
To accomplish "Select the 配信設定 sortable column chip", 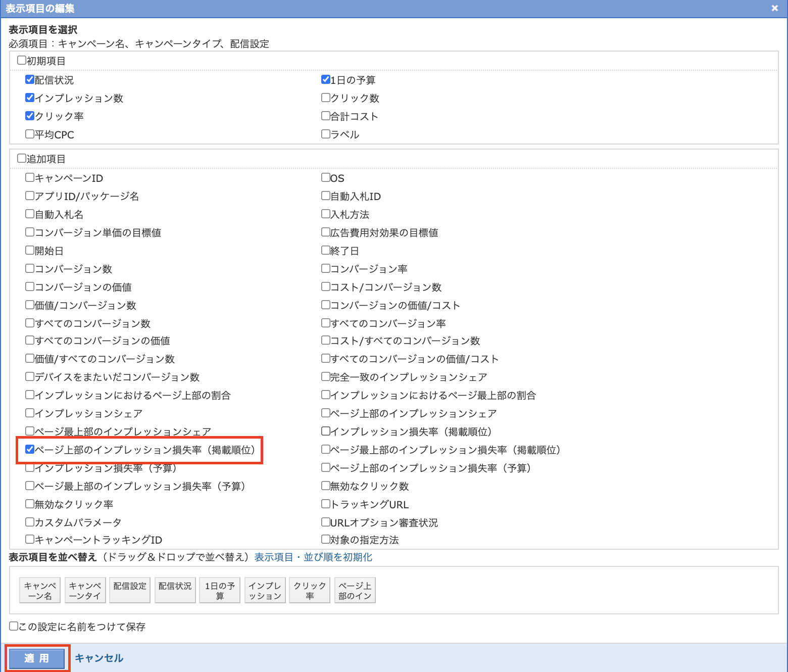I will click(130, 590).
